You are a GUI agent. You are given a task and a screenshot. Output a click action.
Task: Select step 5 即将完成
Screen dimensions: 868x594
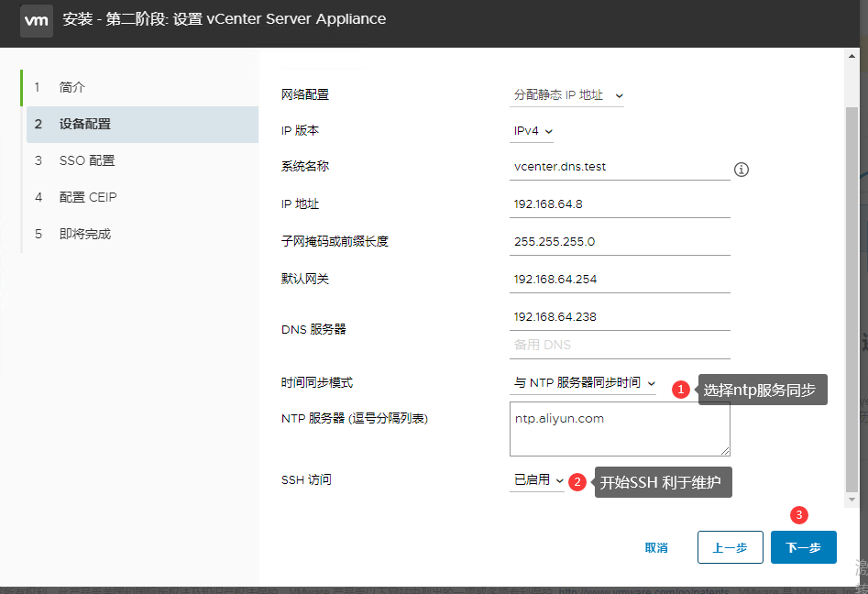pos(85,234)
